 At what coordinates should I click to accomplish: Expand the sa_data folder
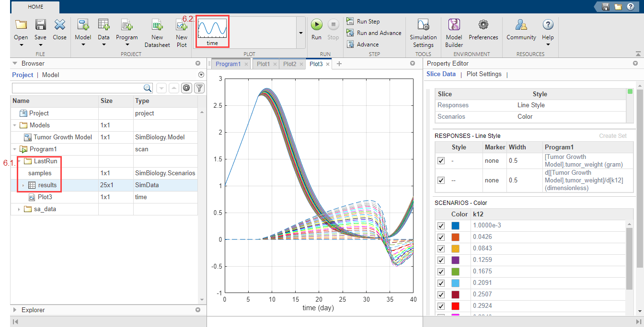tap(19, 209)
